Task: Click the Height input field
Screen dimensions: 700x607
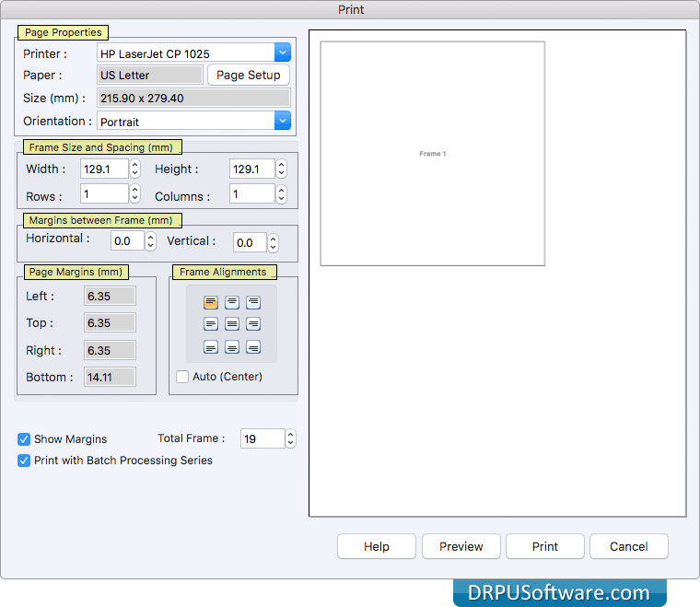Action: click(252, 169)
